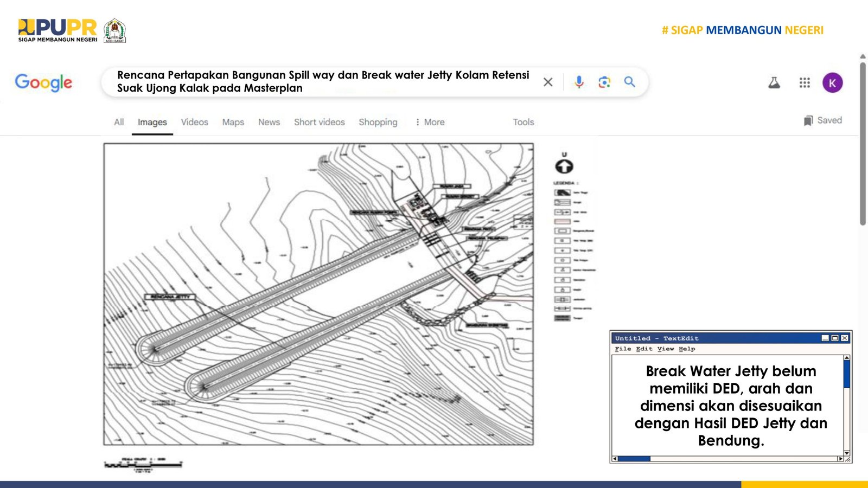
Task: Open the Edit menu in TextEdit
Action: (x=644, y=349)
